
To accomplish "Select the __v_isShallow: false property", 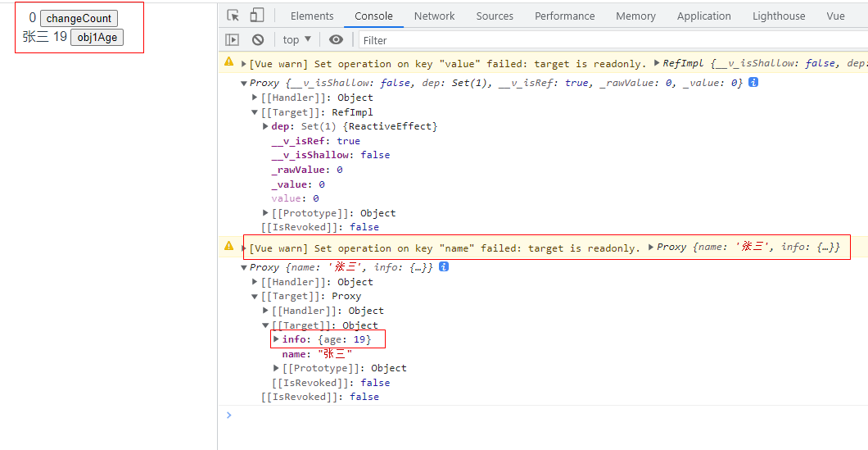I will click(331, 155).
